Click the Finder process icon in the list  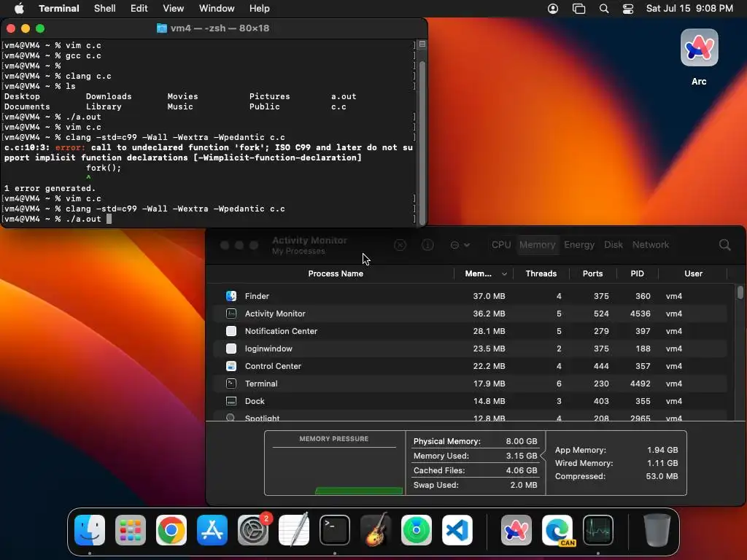(x=231, y=296)
